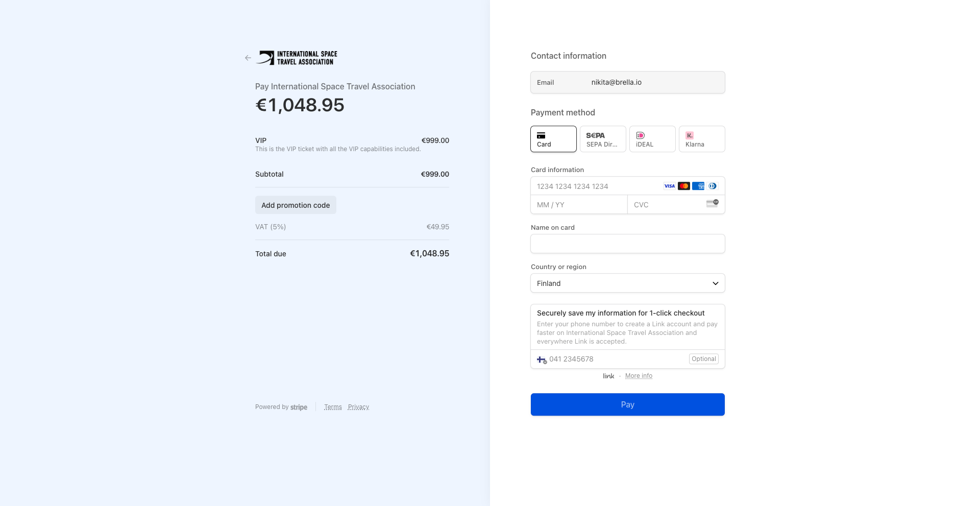Click Add promotion code button
The height and width of the screenshot is (506, 980).
[296, 205]
